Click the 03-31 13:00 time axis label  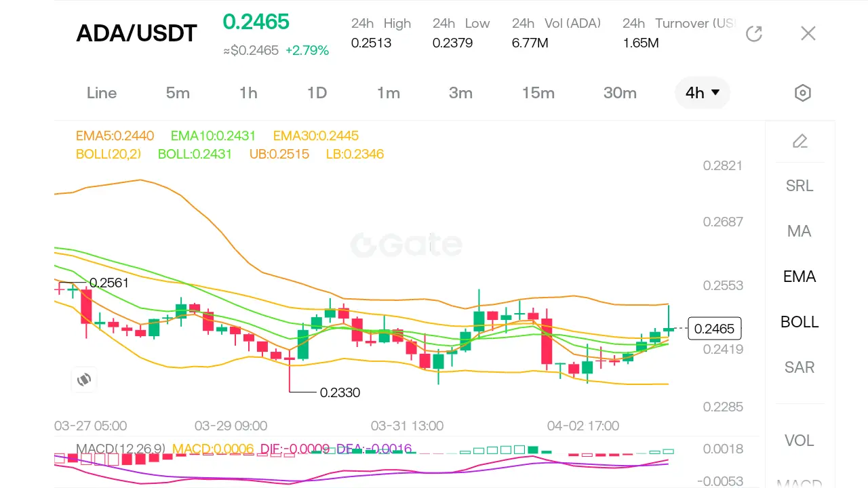[x=407, y=426]
